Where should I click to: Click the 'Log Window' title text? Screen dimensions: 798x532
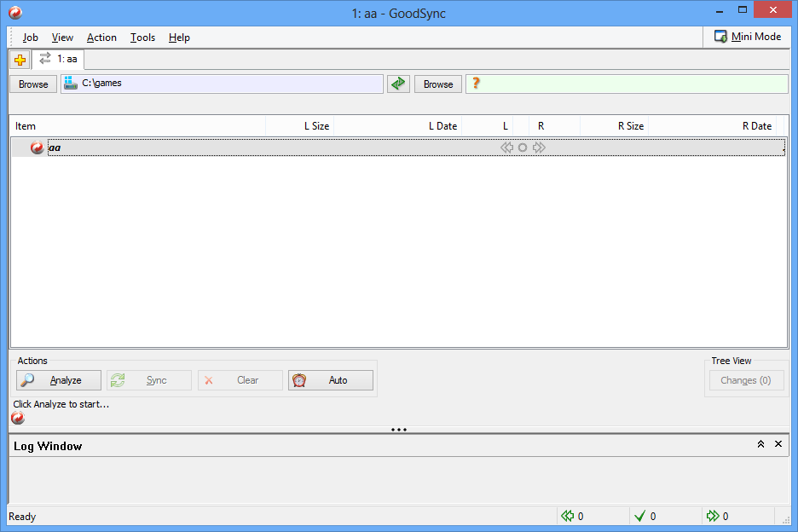click(x=48, y=447)
